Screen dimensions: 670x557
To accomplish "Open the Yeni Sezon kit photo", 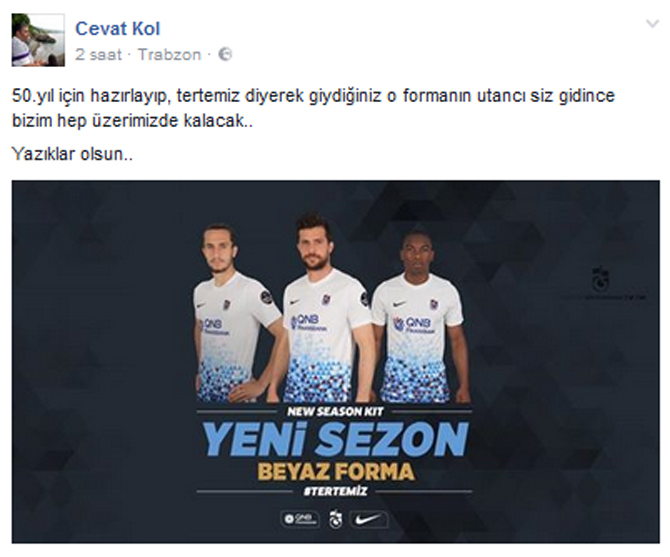I will [335, 362].
